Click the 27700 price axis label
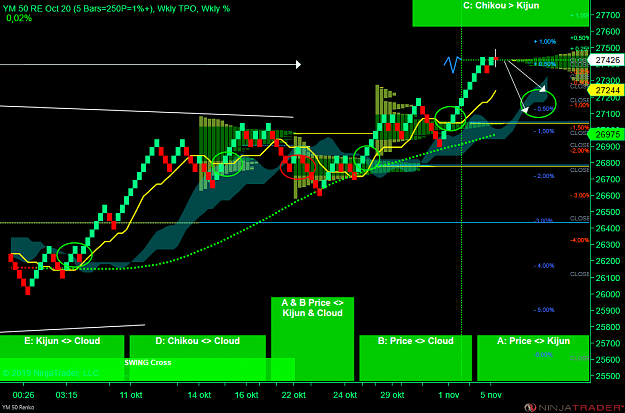This screenshot has width=625, height=413. (607, 16)
